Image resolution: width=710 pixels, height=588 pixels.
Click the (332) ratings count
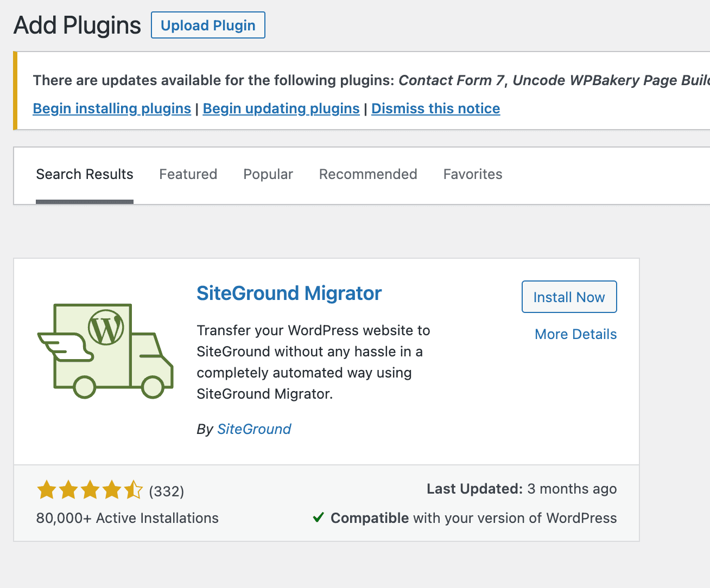(167, 491)
